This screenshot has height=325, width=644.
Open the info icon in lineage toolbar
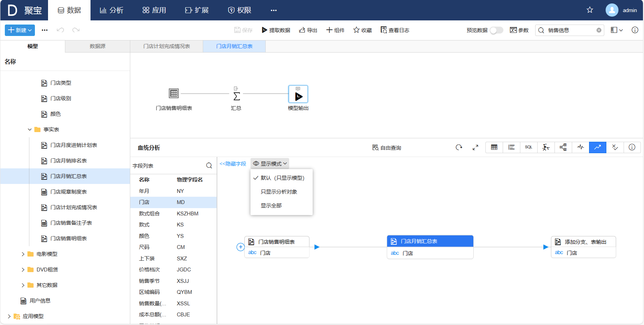click(632, 147)
